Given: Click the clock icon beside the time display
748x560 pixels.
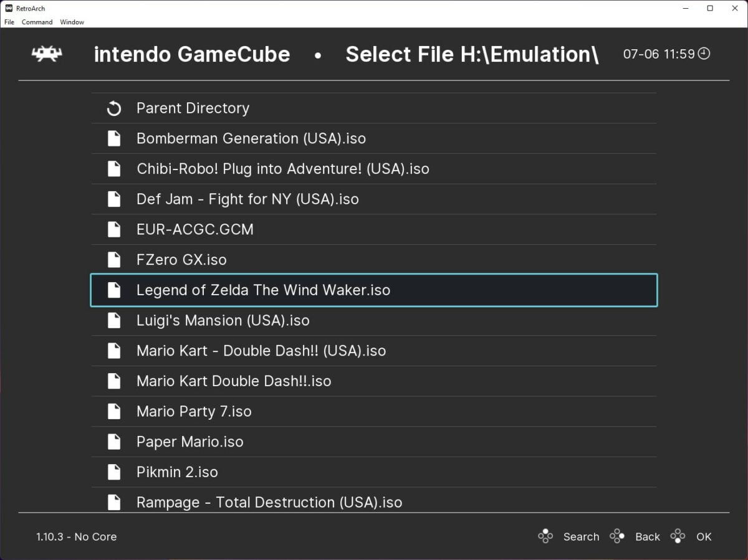Looking at the screenshot, I should tap(704, 54).
